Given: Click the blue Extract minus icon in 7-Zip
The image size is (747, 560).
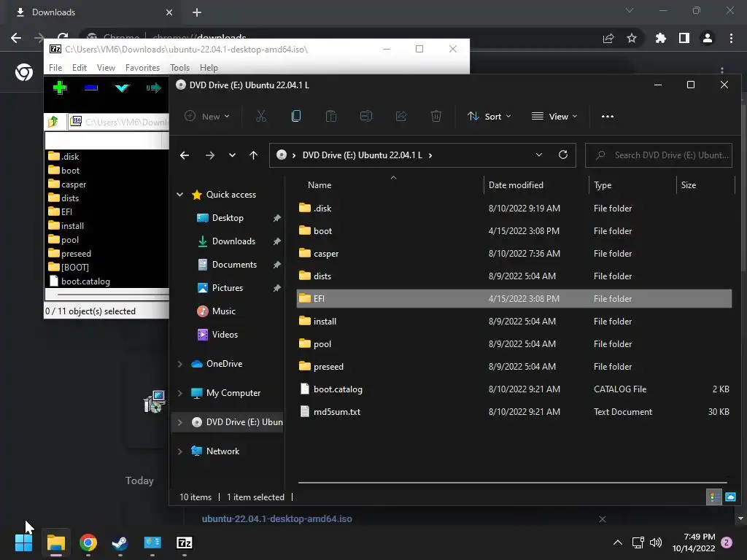Looking at the screenshot, I should pyautogui.click(x=91, y=87).
